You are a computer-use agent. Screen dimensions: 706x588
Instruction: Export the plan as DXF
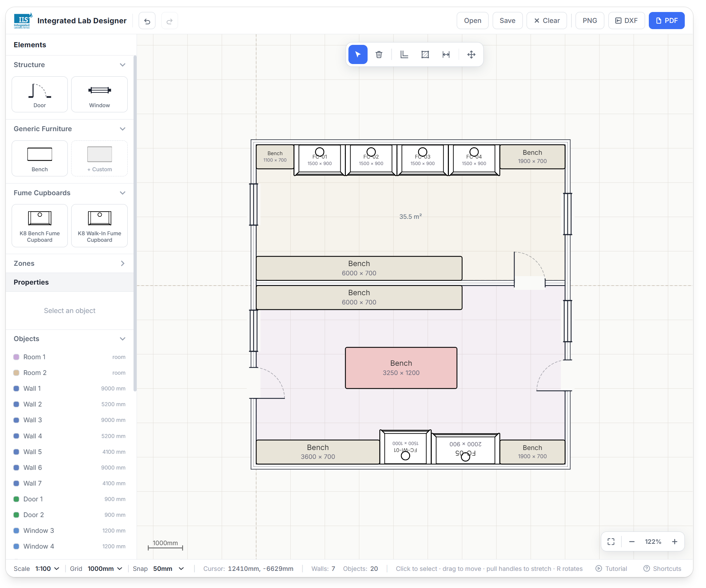point(627,21)
